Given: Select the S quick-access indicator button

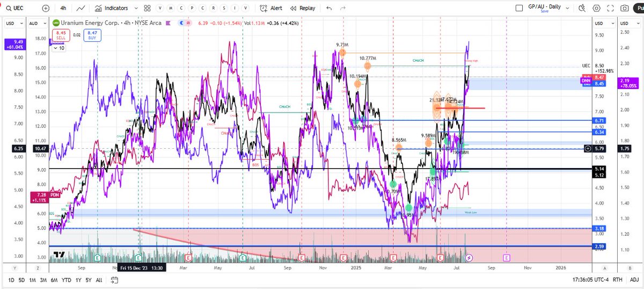Looking at the screenshot, I should coord(223,8).
